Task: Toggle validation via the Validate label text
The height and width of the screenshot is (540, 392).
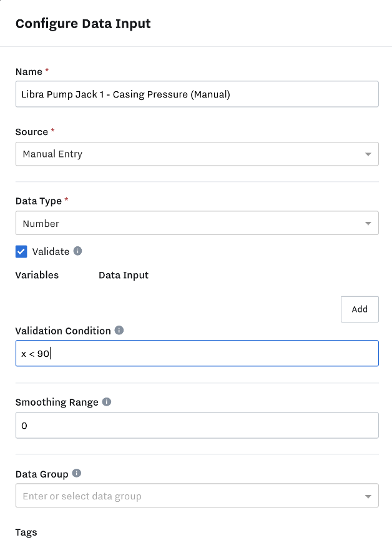Action: point(51,251)
